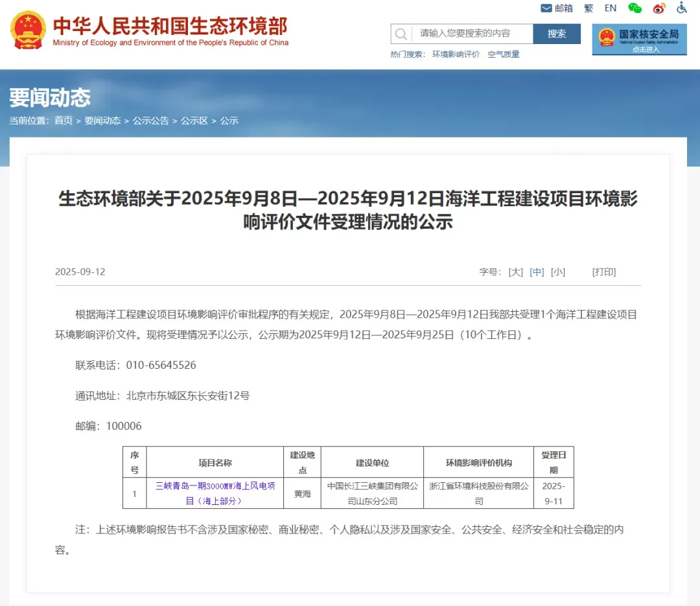Click hot search 空气质量
Viewport: 700px width, 606px height.
[x=504, y=54]
